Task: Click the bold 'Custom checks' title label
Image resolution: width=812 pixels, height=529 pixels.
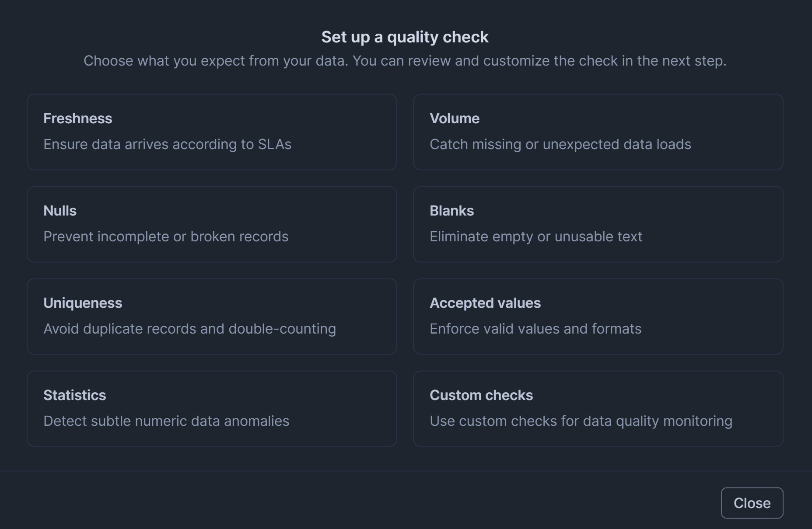Action: point(481,395)
